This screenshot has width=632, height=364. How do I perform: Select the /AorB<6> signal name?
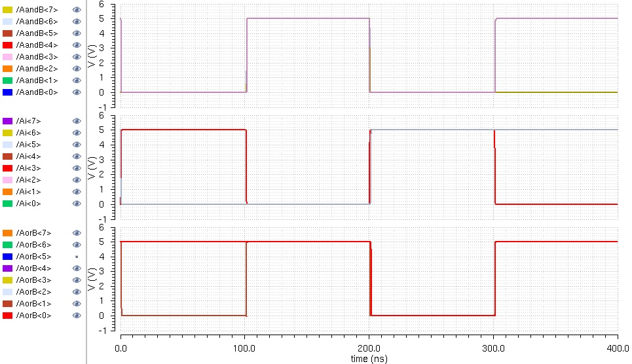point(34,245)
